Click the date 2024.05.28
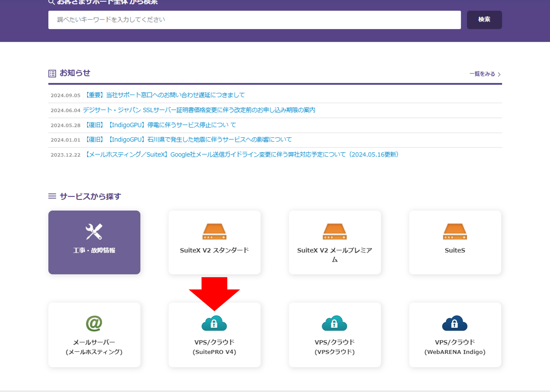 [x=65, y=125]
